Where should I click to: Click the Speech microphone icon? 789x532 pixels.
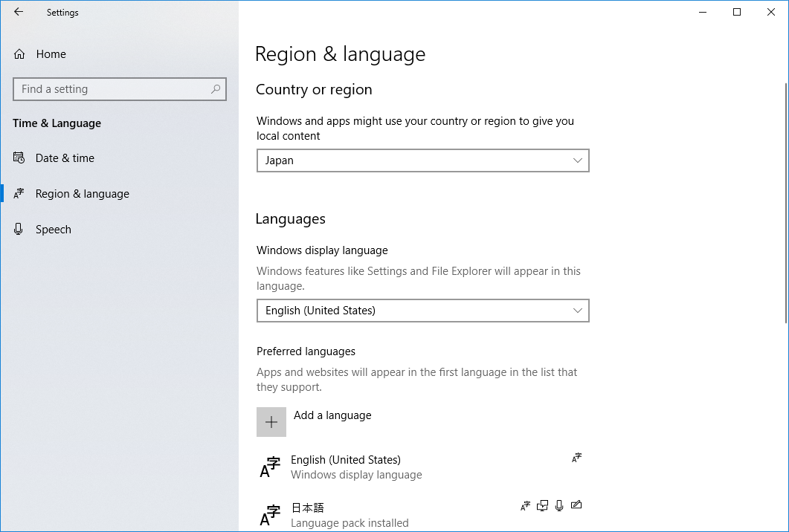click(19, 230)
